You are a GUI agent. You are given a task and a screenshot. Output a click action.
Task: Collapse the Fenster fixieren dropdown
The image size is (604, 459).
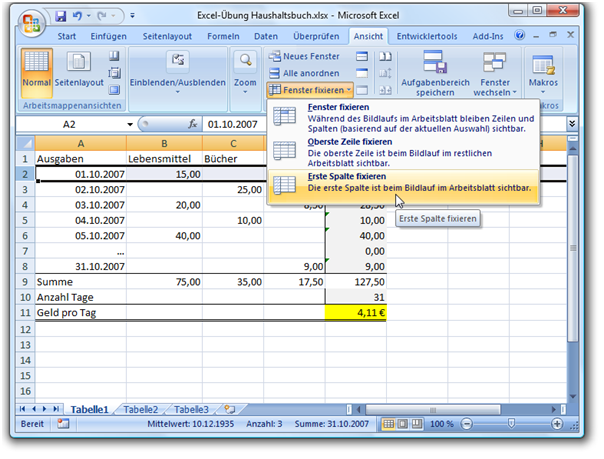310,90
